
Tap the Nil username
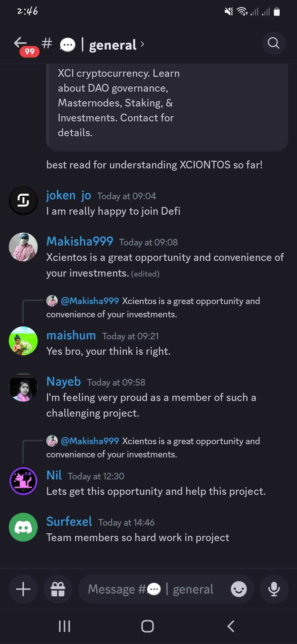[x=54, y=475]
